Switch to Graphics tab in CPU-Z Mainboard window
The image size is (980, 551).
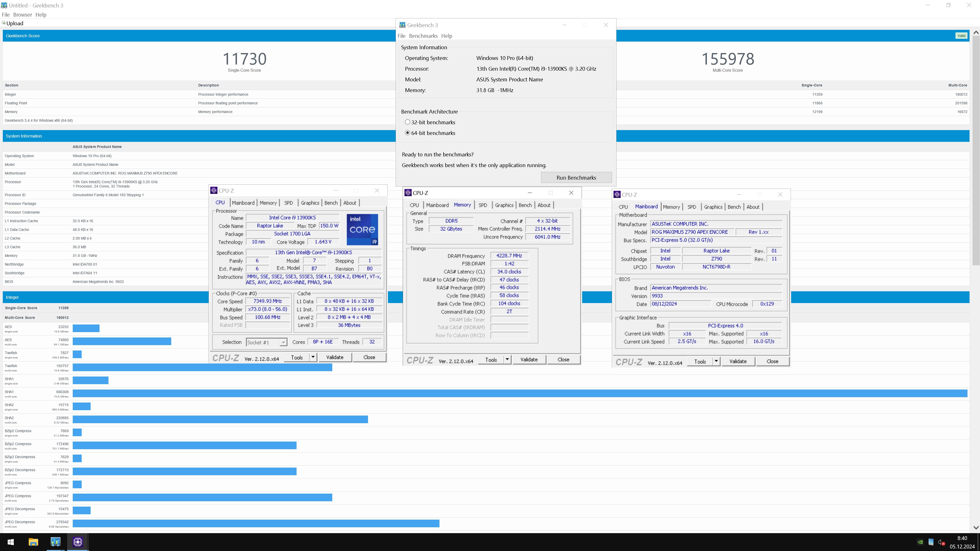click(x=713, y=207)
